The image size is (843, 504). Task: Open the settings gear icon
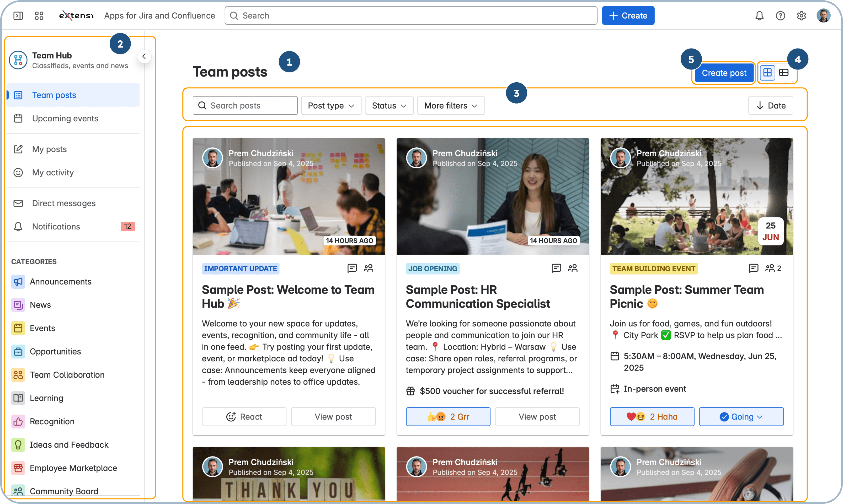tap(801, 16)
